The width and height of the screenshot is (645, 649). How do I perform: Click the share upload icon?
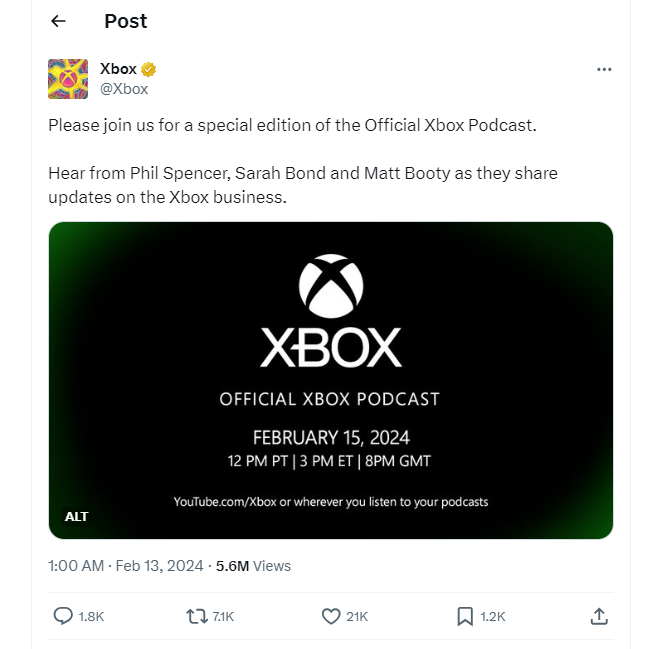(x=599, y=616)
